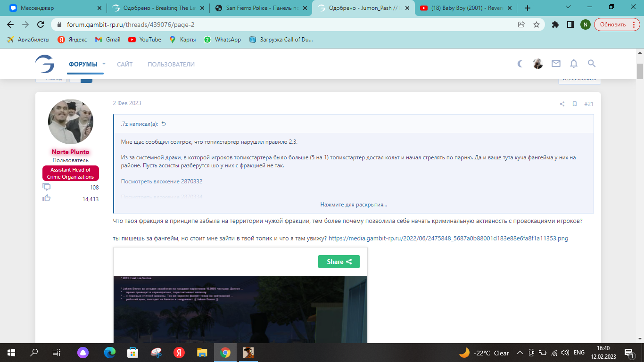Open the user account avatar in header
This screenshot has height=362, width=644.
click(538, 64)
